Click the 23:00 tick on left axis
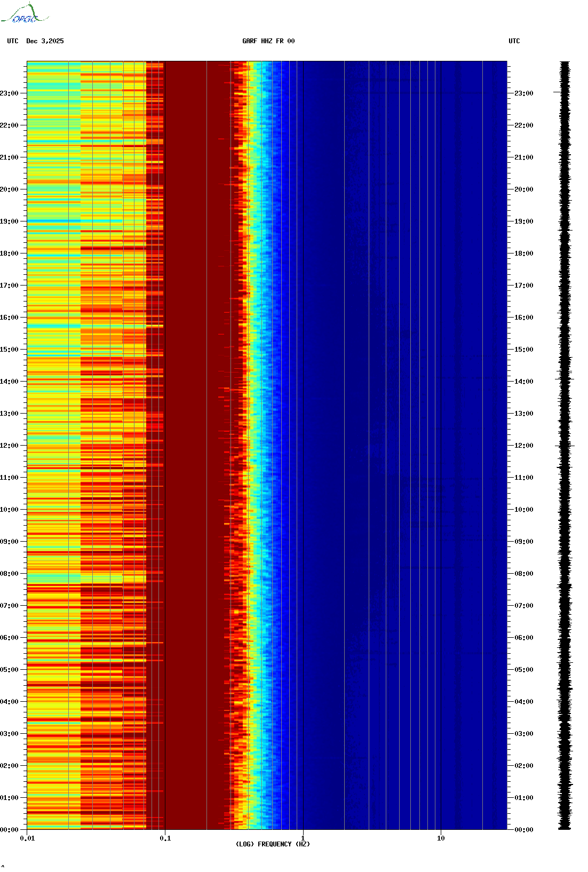Screen dimensions: 588x872 point(9,93)
